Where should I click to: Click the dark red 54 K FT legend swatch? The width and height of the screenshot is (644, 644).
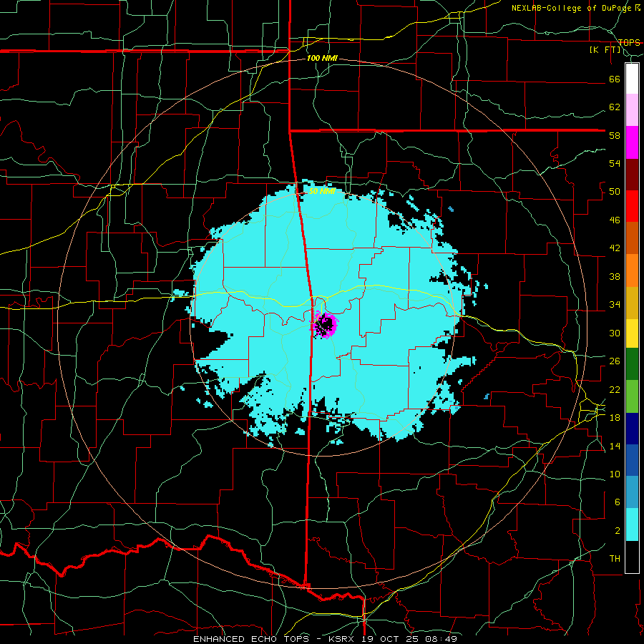click(632, 175)
